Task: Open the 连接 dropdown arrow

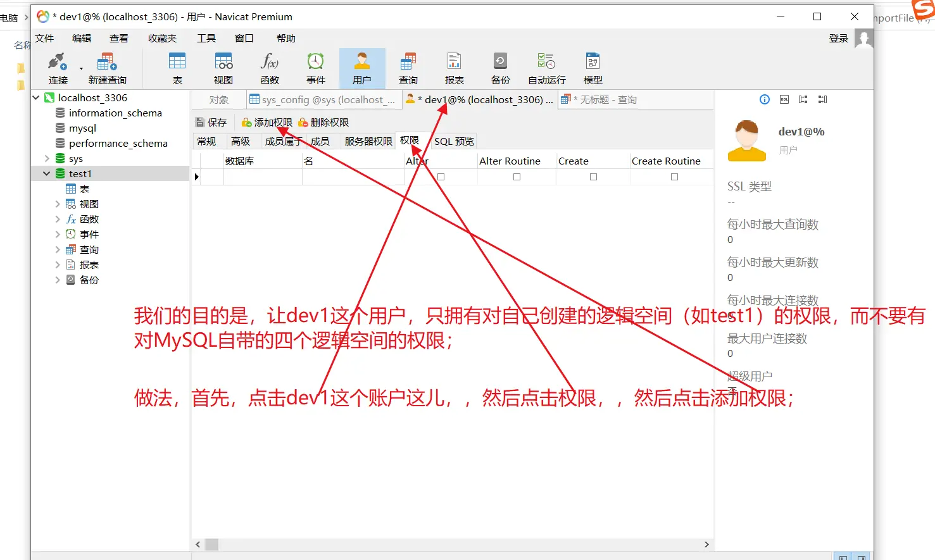Action: click(x=81, y=68)
